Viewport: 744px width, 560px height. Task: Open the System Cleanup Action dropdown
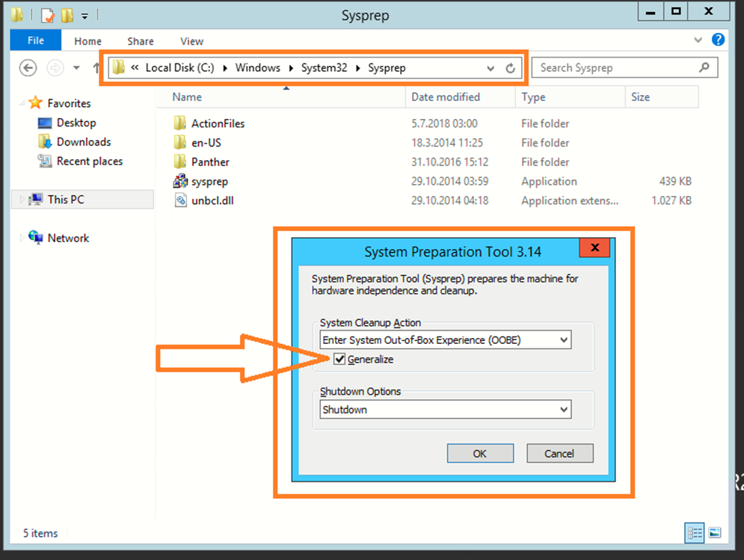coord(446,339)
